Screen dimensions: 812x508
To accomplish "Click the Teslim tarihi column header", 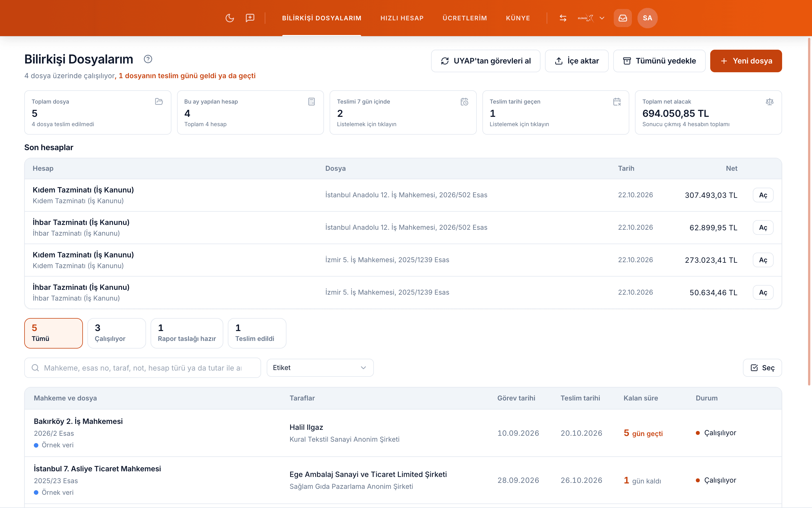I will [x=580, y=398].
